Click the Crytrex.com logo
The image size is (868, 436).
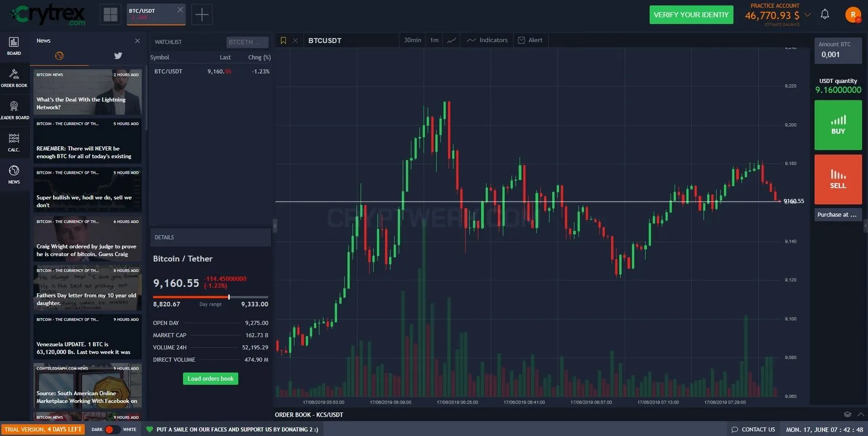[x=48, y=15]
